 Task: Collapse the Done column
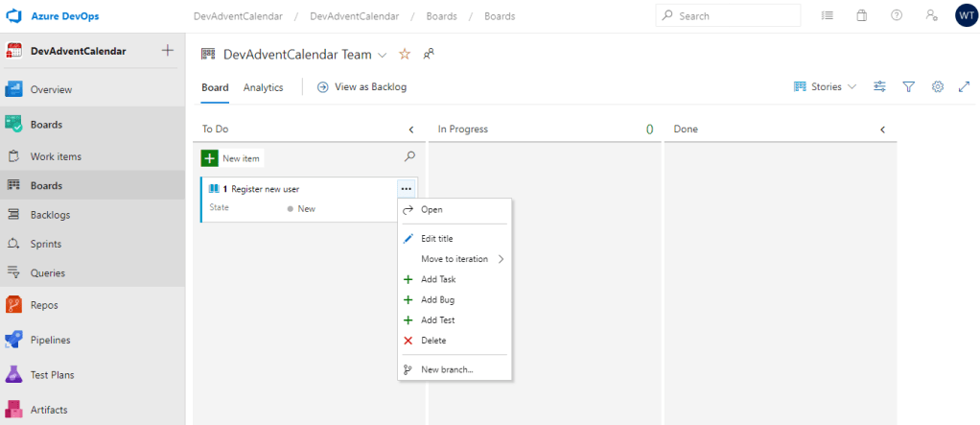[882, 129]
